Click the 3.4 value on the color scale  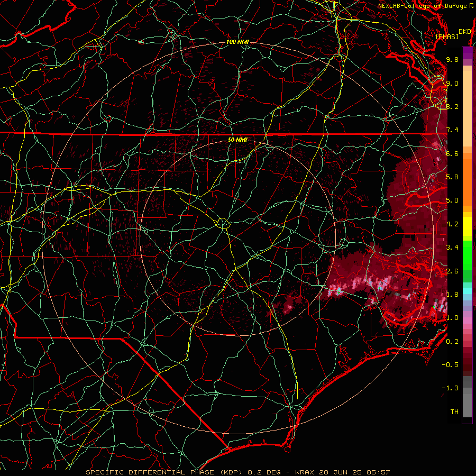click(452, 248)
